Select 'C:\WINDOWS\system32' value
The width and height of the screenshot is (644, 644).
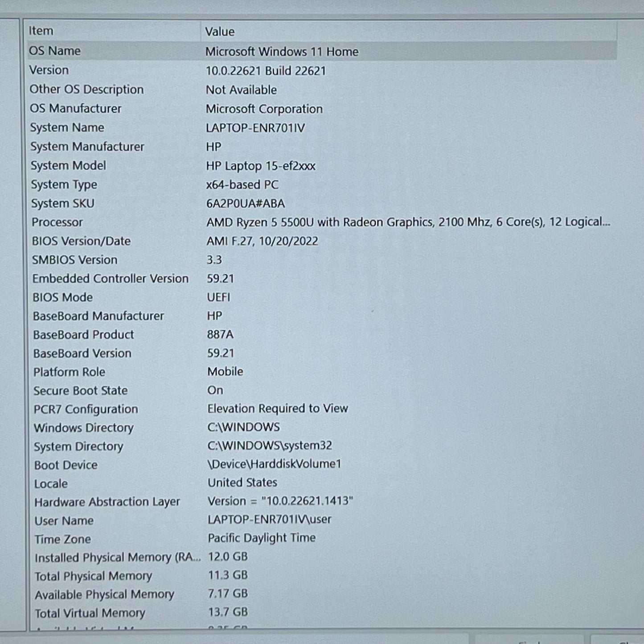pyautogui.click(x=270, y=446)
